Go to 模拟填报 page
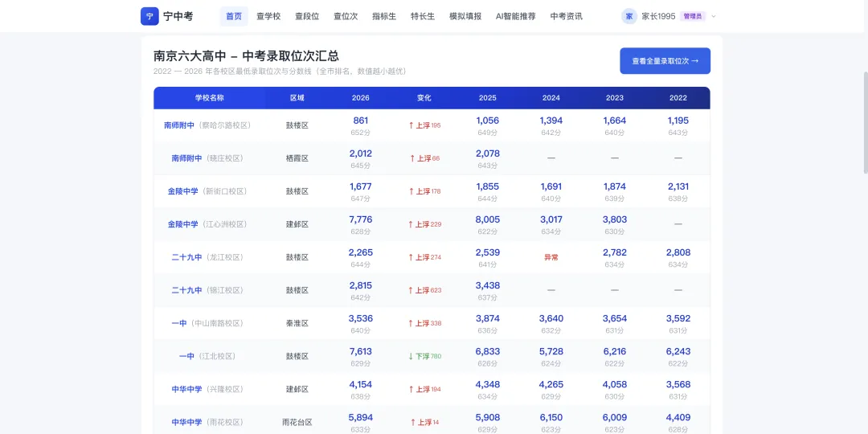Image resolution: width=868 pixels, height=434 pixels. coord(465,16)
